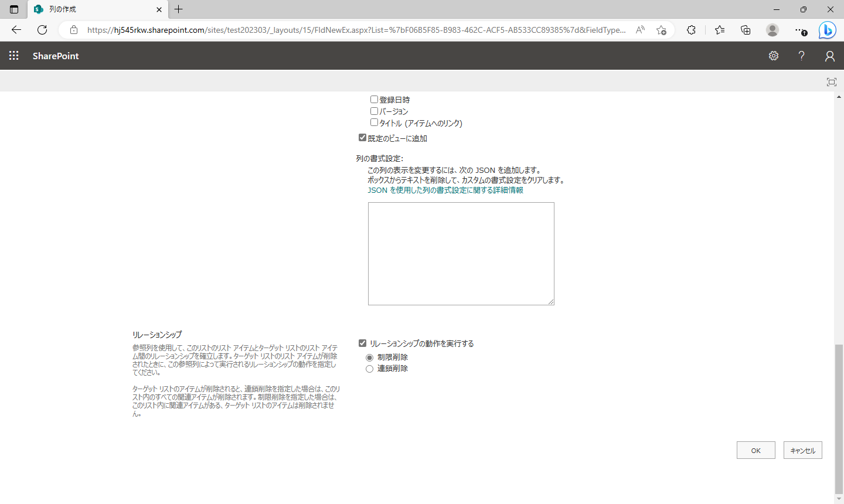Open Bing chat sidebar
The image size is (844, 504).
[x=827, y=30]
